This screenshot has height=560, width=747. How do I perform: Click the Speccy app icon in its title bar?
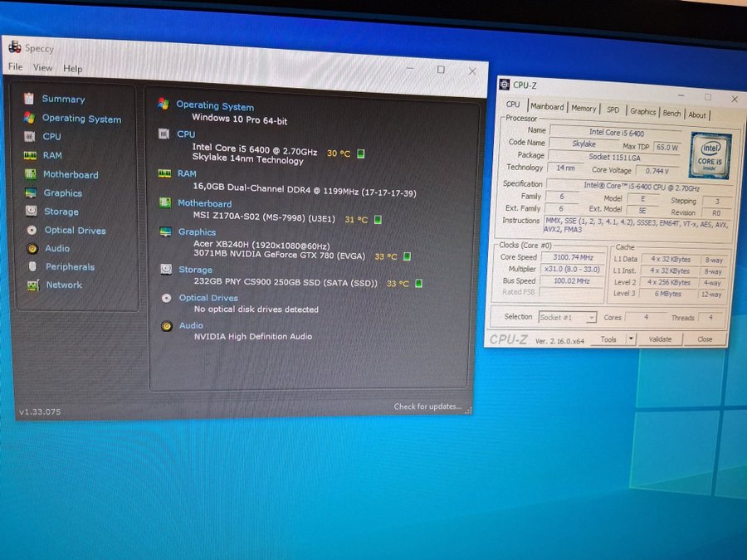click(15, 46)
